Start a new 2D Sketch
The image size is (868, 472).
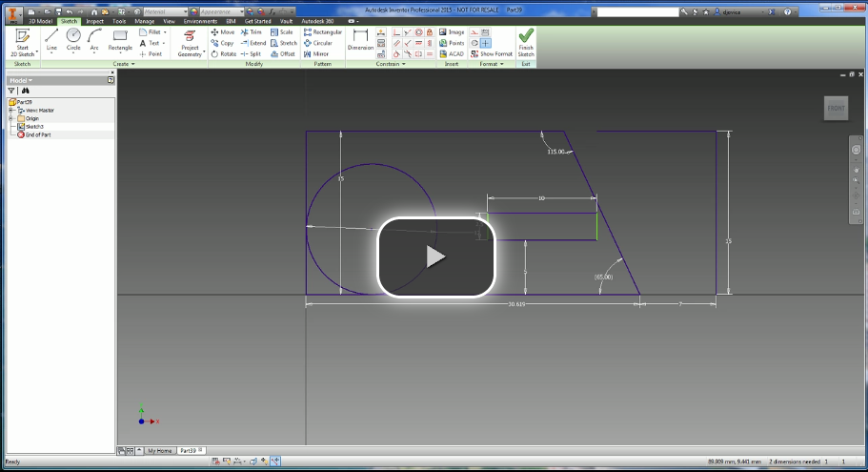pos(23,43)
